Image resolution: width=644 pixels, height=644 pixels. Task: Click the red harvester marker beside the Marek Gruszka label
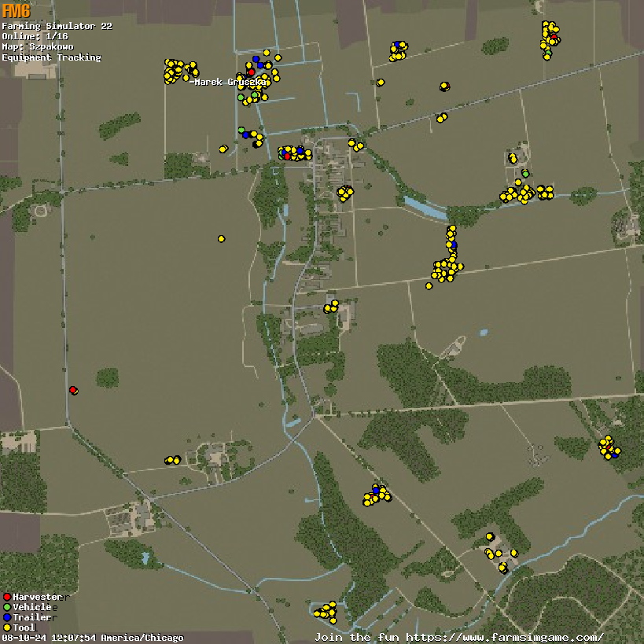251,72
